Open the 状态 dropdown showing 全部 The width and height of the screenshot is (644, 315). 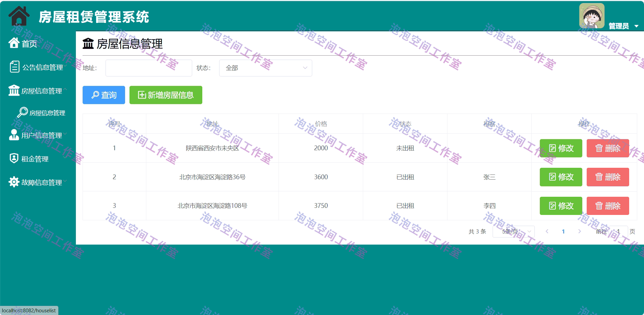point(266,68)
